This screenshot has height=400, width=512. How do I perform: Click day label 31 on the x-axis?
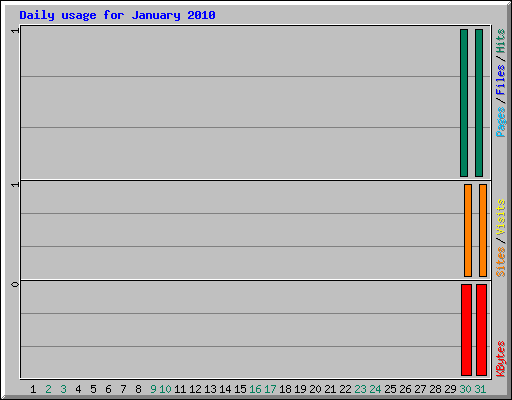click(x=480, y=389)
